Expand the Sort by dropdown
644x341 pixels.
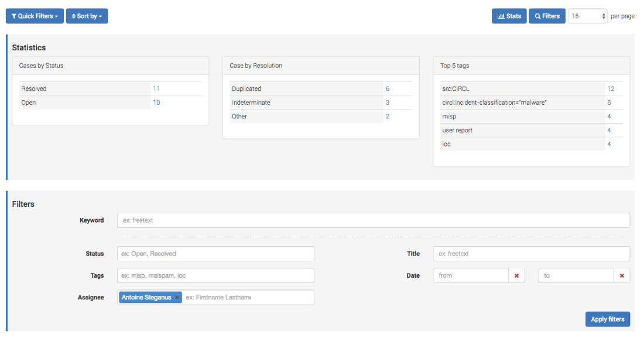pos(87,16)
